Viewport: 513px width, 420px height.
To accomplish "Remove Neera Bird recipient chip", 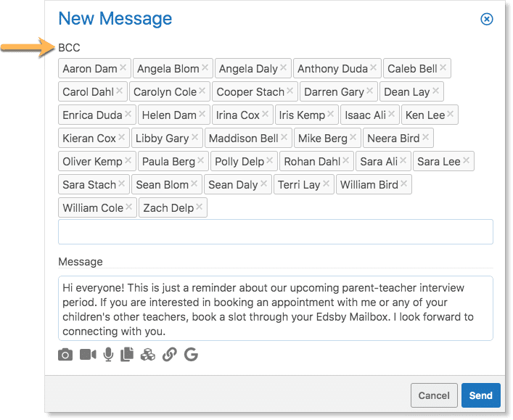I will pos(425,137).
